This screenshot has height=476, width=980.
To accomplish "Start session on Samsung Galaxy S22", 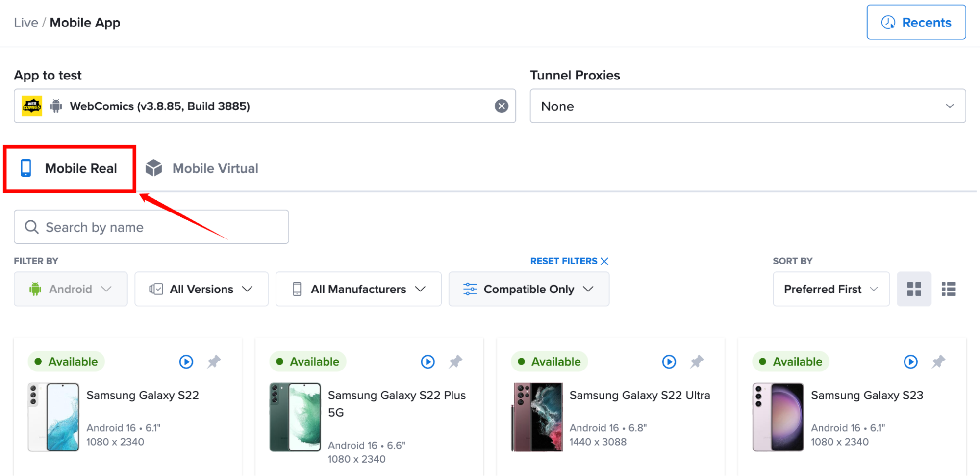I will [x=186, y=362].
